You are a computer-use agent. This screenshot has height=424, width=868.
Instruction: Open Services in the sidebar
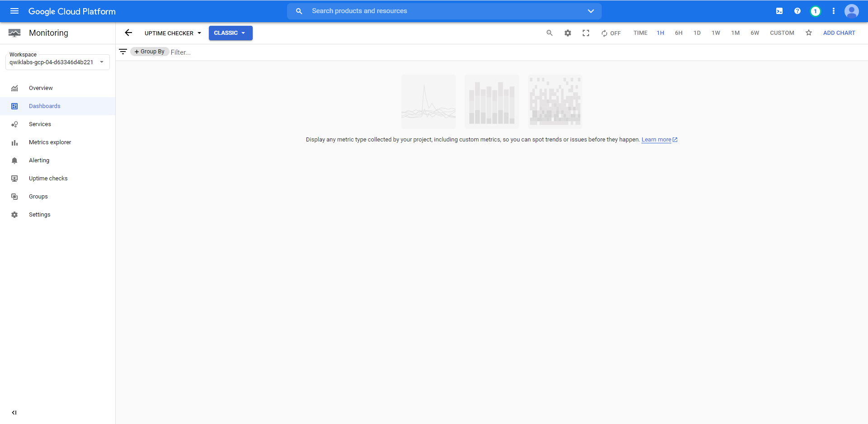click(x=57, y=124)
